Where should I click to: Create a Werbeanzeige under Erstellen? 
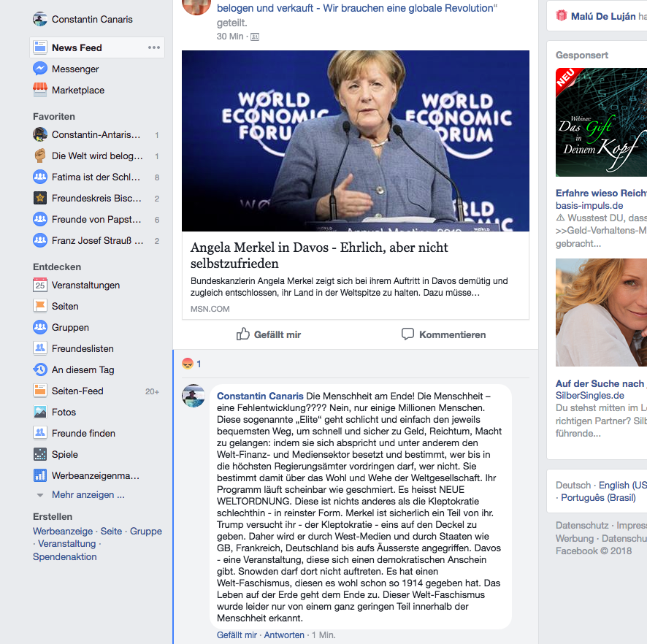(63, 531)
